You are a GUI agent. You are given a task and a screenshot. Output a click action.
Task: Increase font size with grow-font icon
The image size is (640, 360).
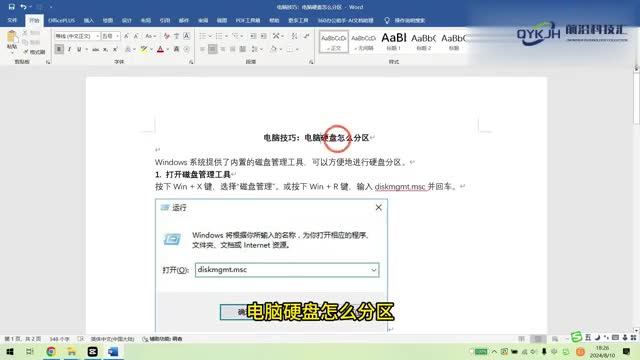point(126,36)
